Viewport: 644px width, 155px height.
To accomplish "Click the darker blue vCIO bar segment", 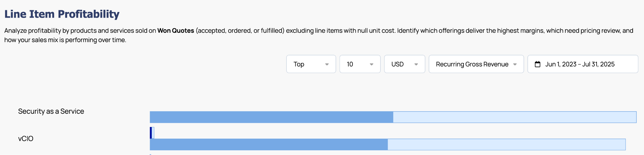I will pyautogui.click(x=269, y=144).
